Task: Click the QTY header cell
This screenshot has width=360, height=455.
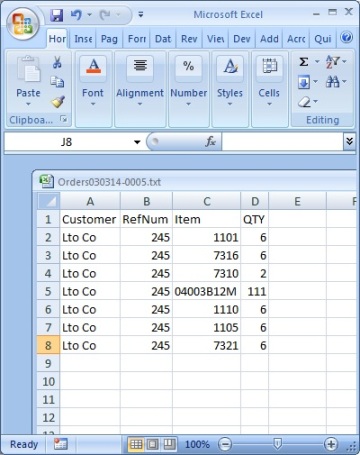Action: (x=255, y=219)
